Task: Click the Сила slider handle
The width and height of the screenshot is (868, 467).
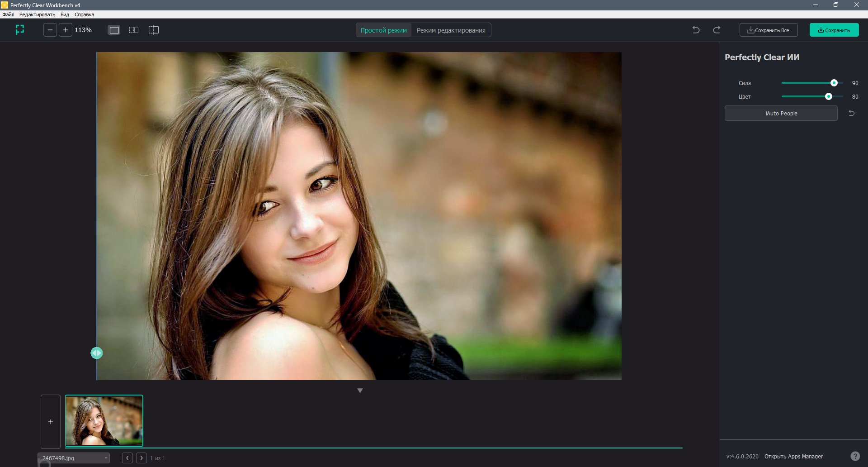Action: [x=834, y=83]
